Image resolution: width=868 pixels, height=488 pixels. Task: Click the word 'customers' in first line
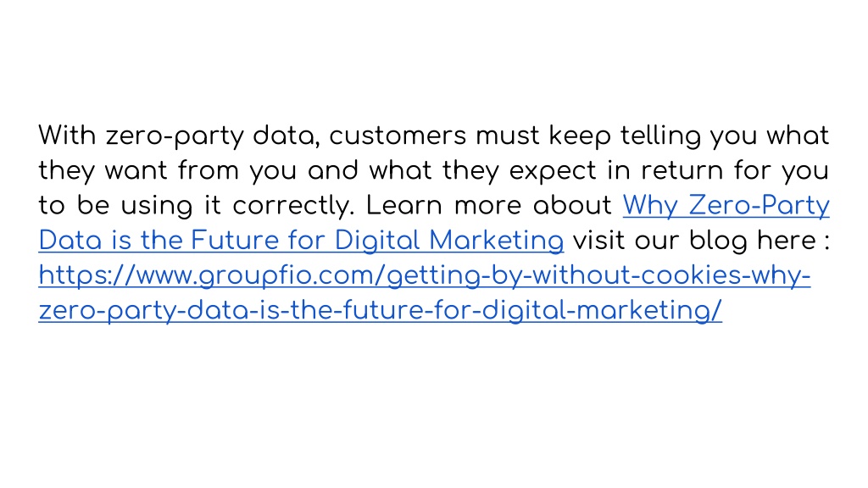398,136
